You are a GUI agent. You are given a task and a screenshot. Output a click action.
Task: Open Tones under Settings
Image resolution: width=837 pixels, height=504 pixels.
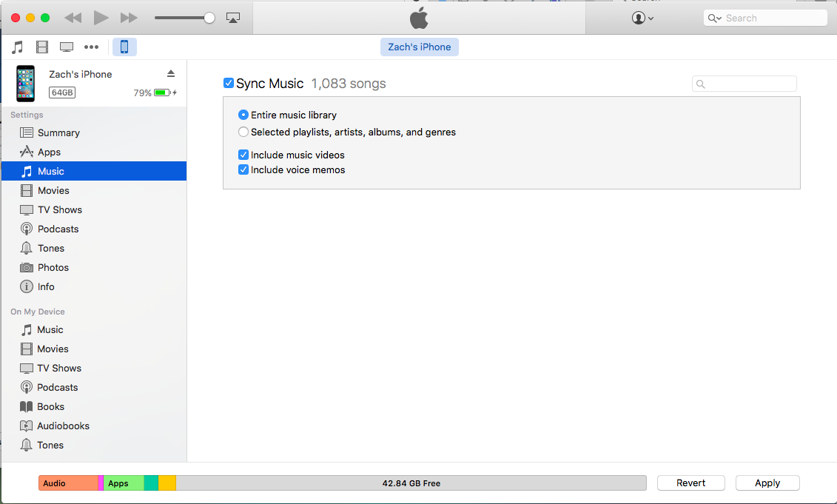point(94,248)
